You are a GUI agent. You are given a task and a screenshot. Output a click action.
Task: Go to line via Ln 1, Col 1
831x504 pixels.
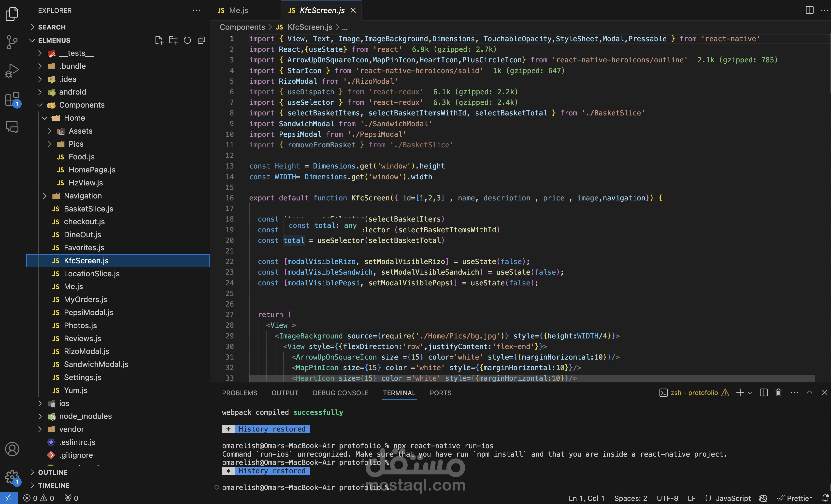point(587,498)
